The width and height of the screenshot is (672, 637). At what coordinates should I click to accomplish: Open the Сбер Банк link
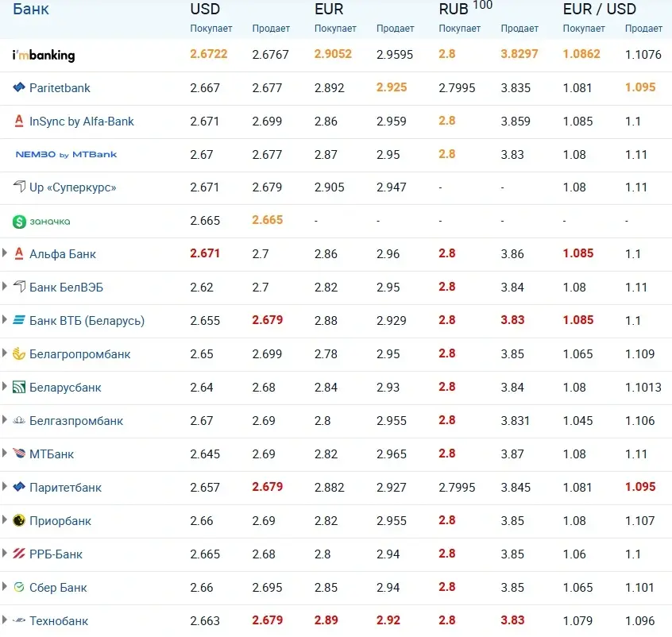(58, 588)
